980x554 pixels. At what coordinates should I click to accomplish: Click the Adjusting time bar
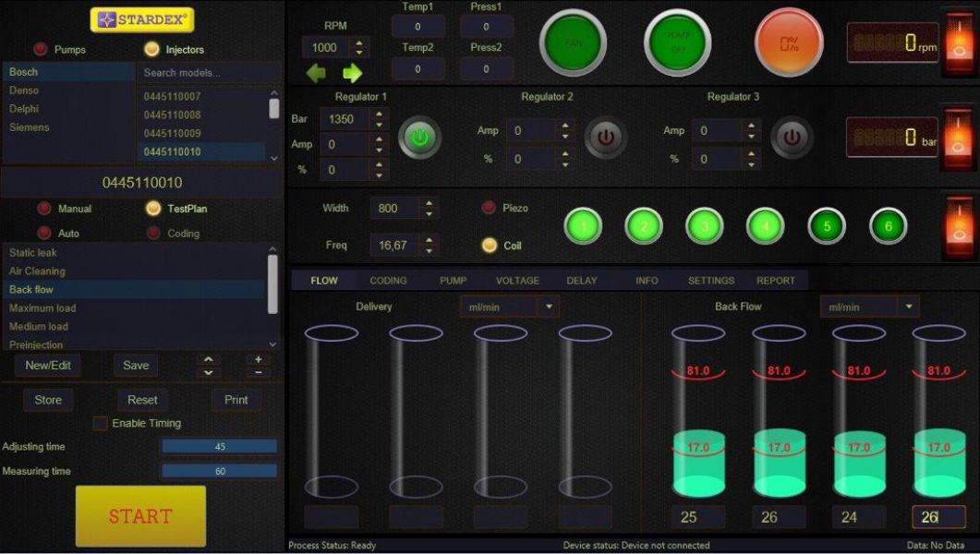click(x=219, y=447)
